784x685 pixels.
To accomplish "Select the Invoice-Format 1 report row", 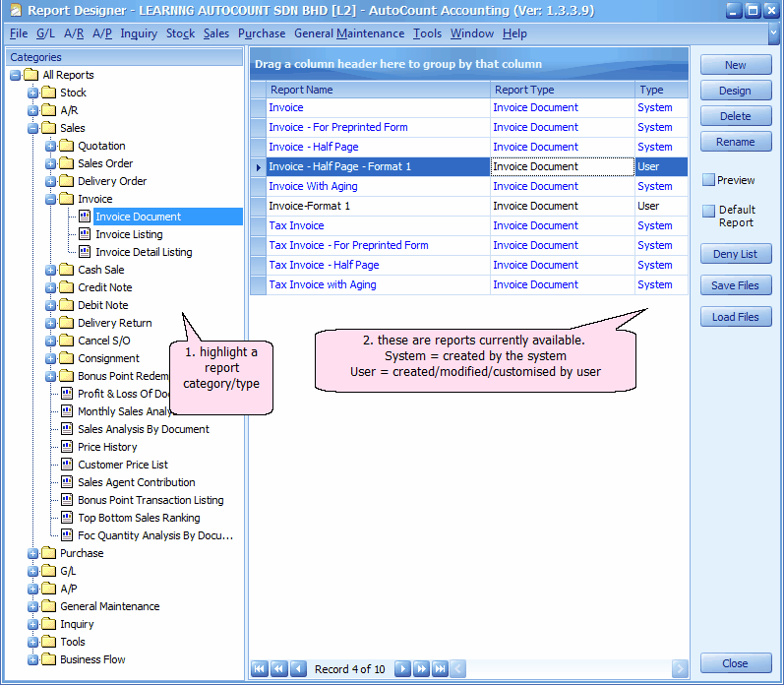I will pyautogui.click(x=469, y=206).
